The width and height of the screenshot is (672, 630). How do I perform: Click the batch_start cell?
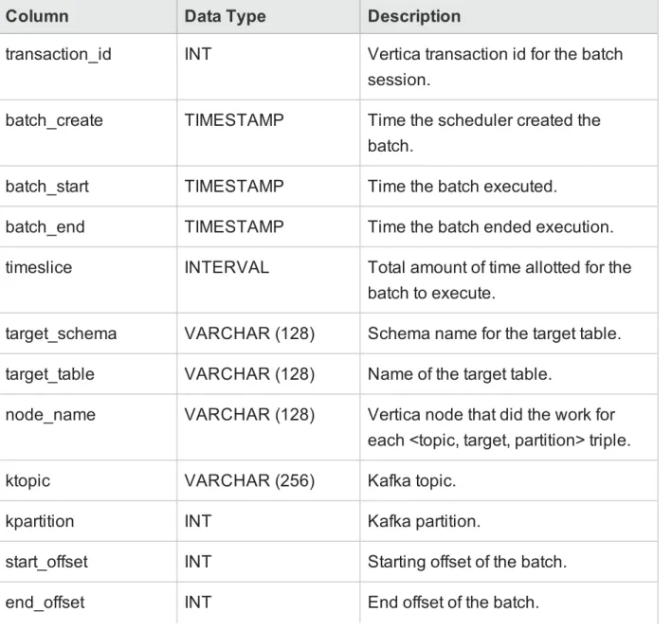88,187
